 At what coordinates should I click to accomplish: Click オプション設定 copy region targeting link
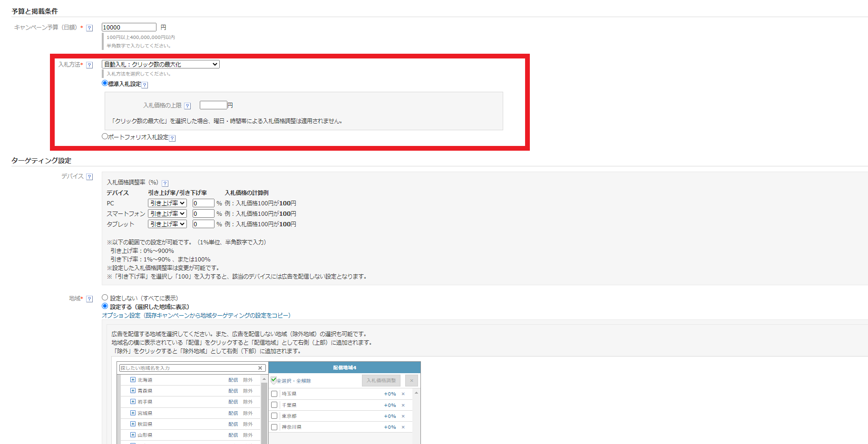pyautogui.click(x=196, y=316)
